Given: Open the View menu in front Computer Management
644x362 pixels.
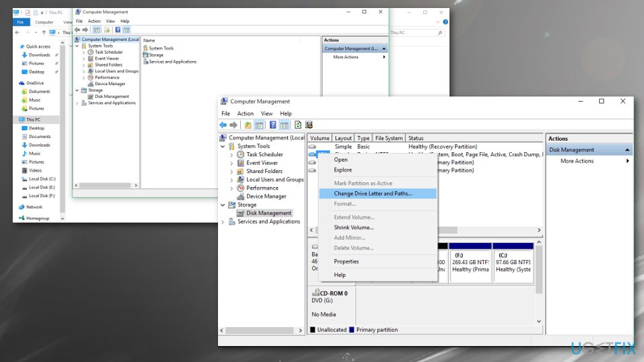Looking at the screenshot, I should pyautogui.click(x=266, y=113).
